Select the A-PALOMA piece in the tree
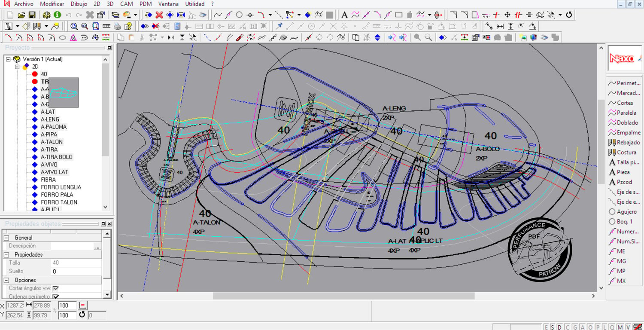This screenshot has width=644, height=330. coord(53,127)
